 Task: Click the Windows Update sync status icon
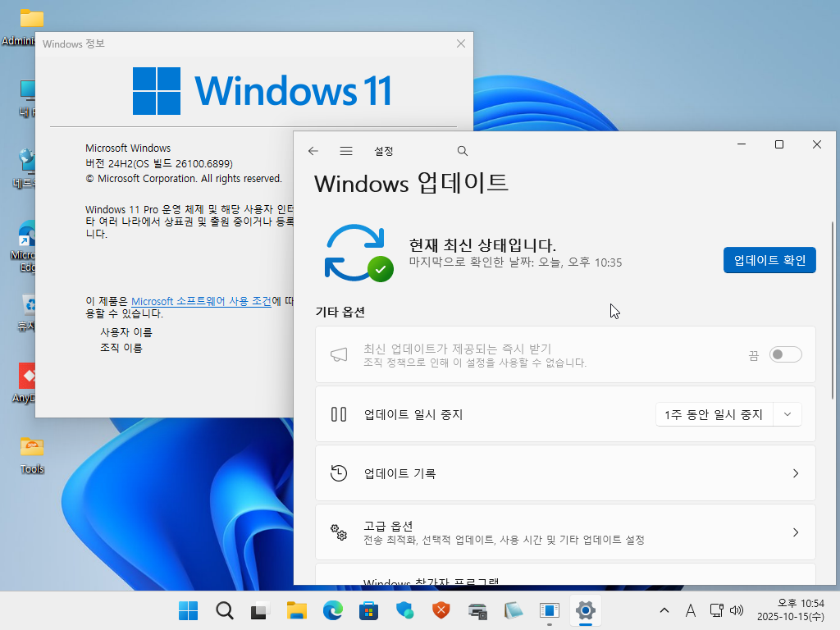click(358, 253)
